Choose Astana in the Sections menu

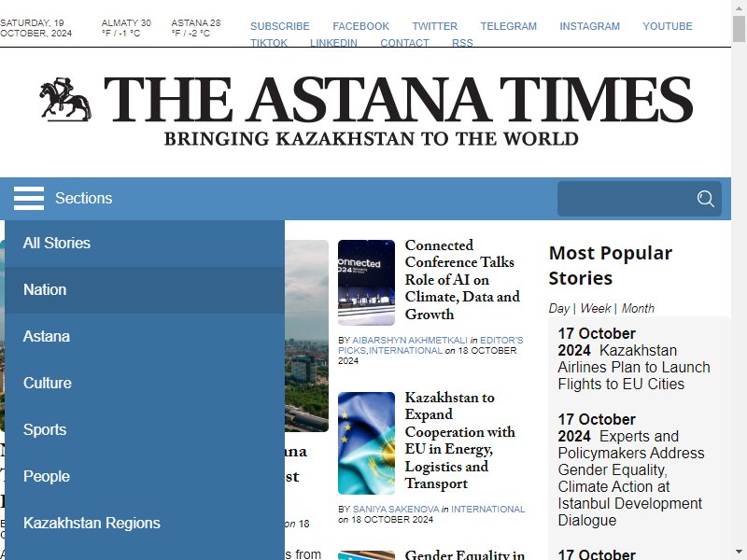point(145,336)
